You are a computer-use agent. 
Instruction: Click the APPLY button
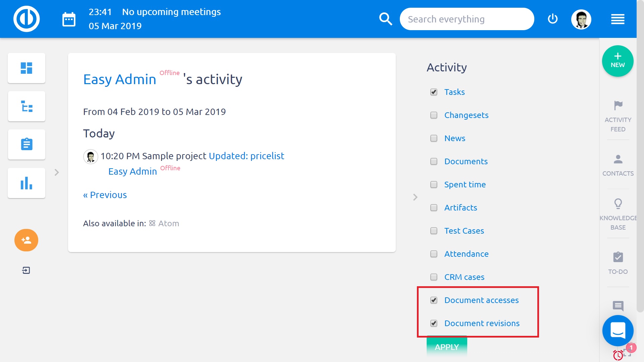(446, 347)
